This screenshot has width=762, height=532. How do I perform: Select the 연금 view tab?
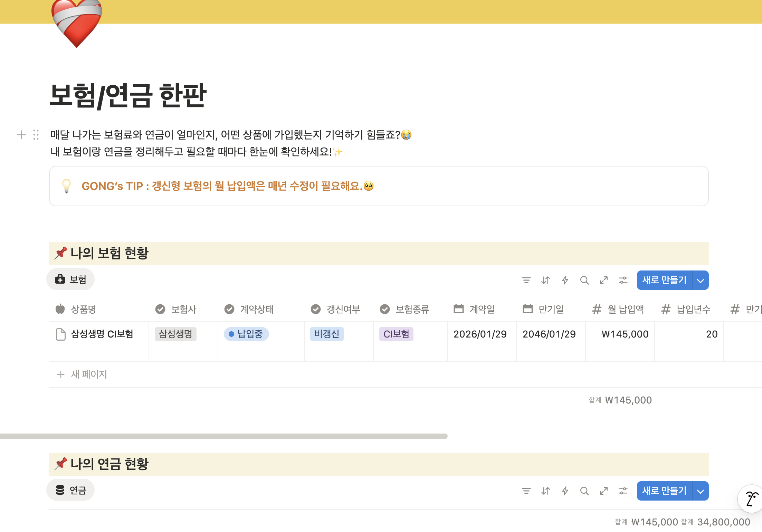click(71, 490)
